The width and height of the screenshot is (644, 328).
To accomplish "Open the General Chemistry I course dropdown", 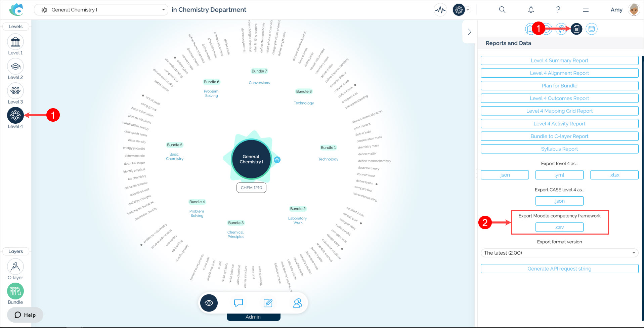I will click(101, 10).
